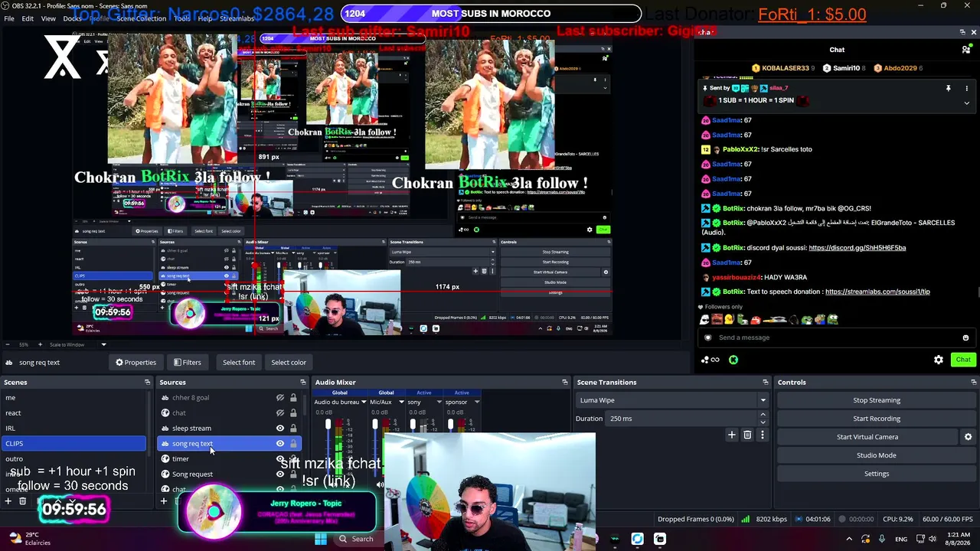Screen dimensions: 980x551
Task: Click Stop Streaming button
Action: tap(877, 400)
